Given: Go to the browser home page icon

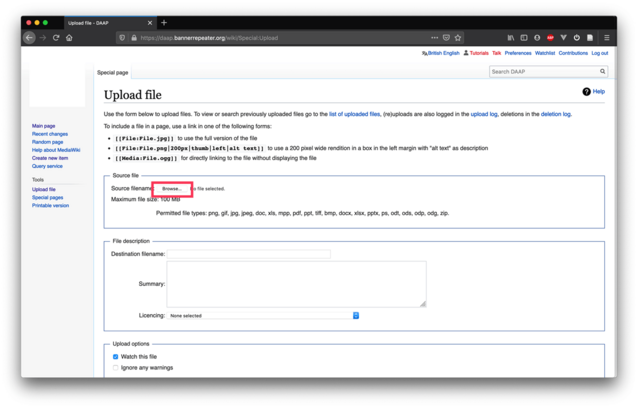Looking at the screenshot, I should pos(69,38).
